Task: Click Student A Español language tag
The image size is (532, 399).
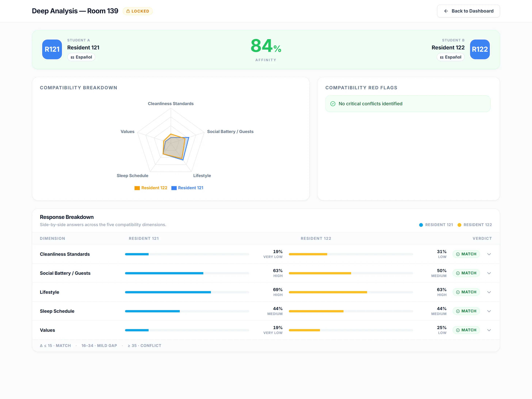Action: click(x=81, y=57)
